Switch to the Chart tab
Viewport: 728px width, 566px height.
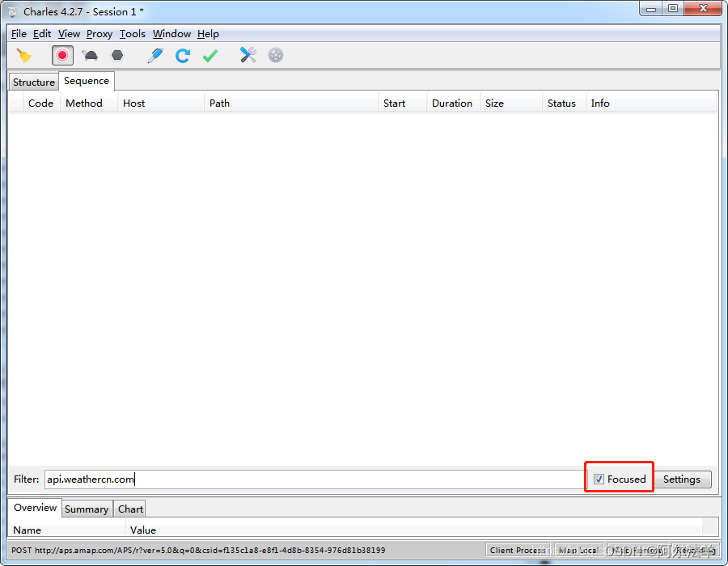point(130,509)
